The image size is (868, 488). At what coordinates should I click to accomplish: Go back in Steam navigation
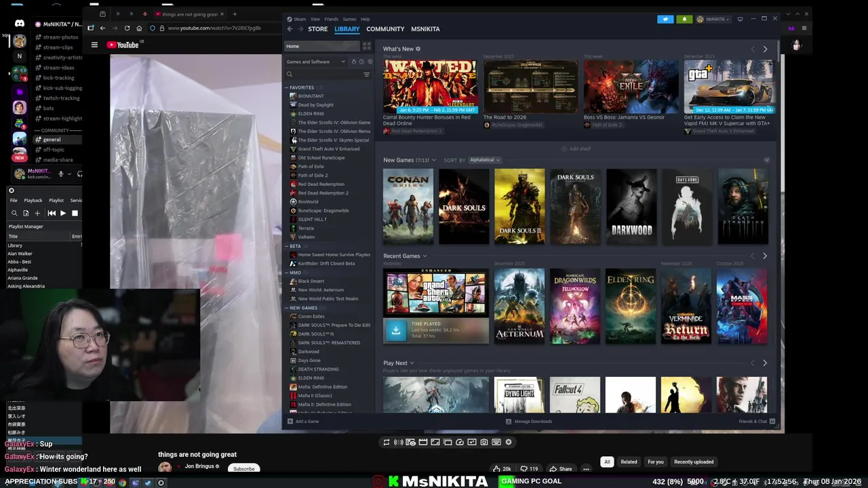click(x=290, y=29)
